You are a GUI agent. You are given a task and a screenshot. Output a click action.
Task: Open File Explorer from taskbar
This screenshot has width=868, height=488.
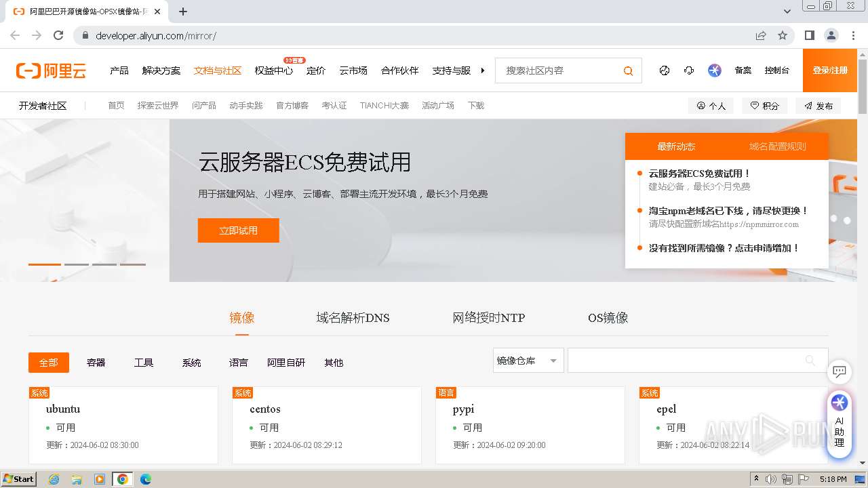tap(77, 479)
